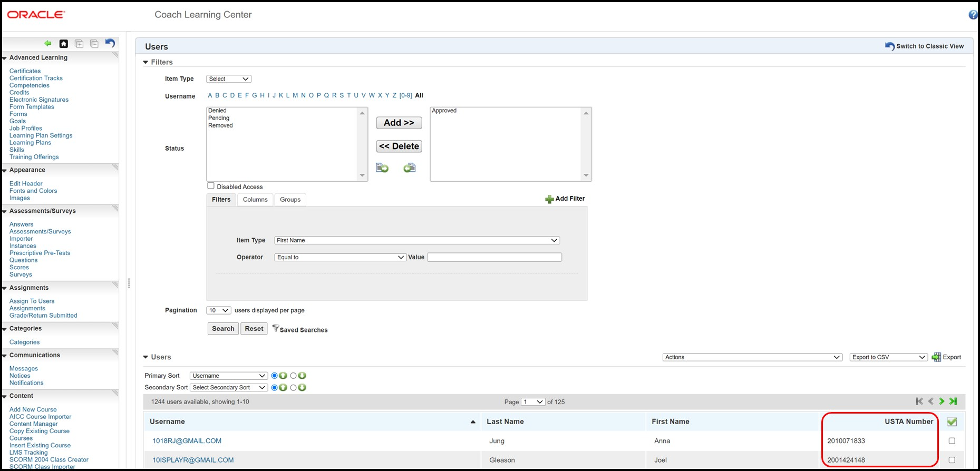Open the top Item Type Select dropdown
The image size is (980, 471).
point(229,79)
